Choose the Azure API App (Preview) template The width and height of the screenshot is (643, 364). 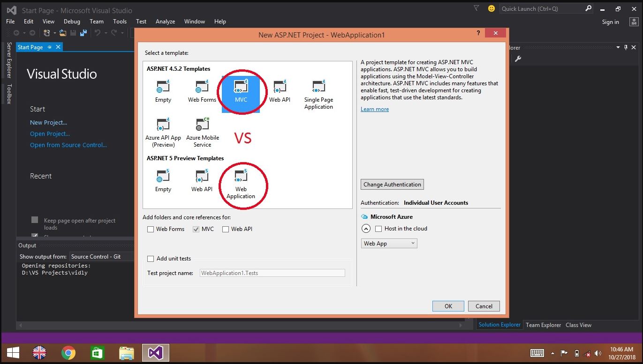(163, 133)
